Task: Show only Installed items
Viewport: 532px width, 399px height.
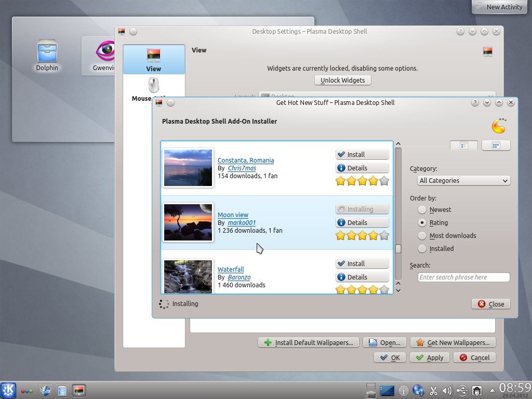Action: tap(436, 248)
